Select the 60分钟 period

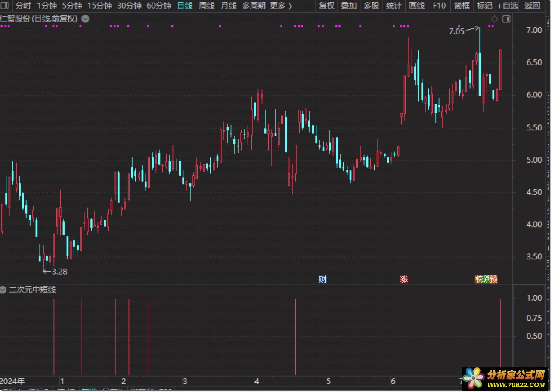159,6
